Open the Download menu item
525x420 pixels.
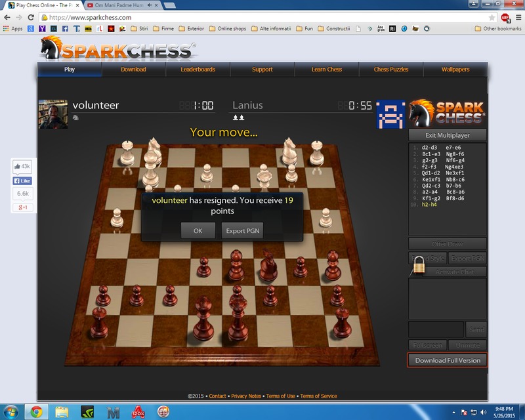click(134, 70)
